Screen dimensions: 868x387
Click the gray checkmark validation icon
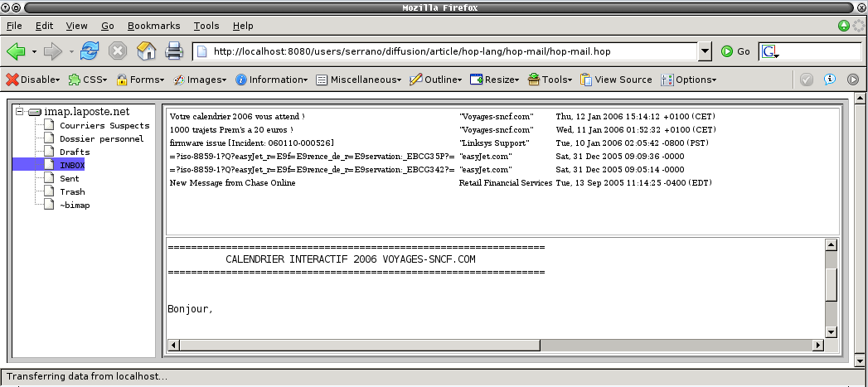click(x=807, y=80)
